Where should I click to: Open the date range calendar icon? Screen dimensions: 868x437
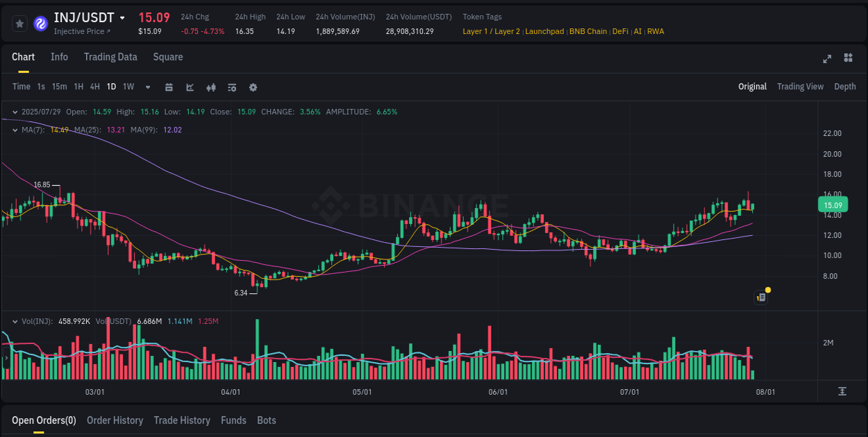[169, 87]
